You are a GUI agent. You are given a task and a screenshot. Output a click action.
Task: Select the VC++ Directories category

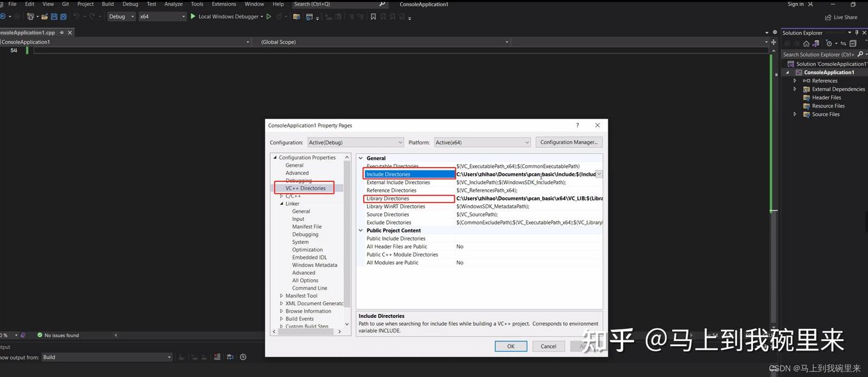[304, 187]
